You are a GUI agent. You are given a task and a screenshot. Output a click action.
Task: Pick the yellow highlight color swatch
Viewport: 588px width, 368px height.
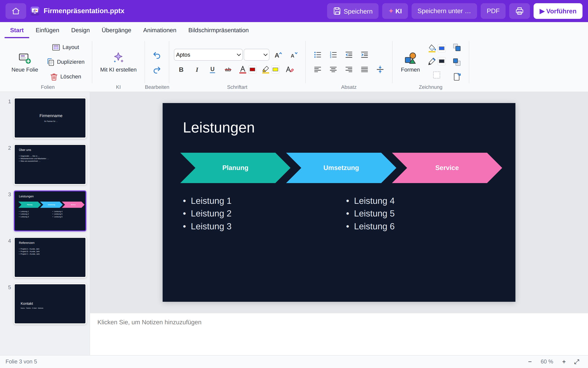click(x=275, y=70)
